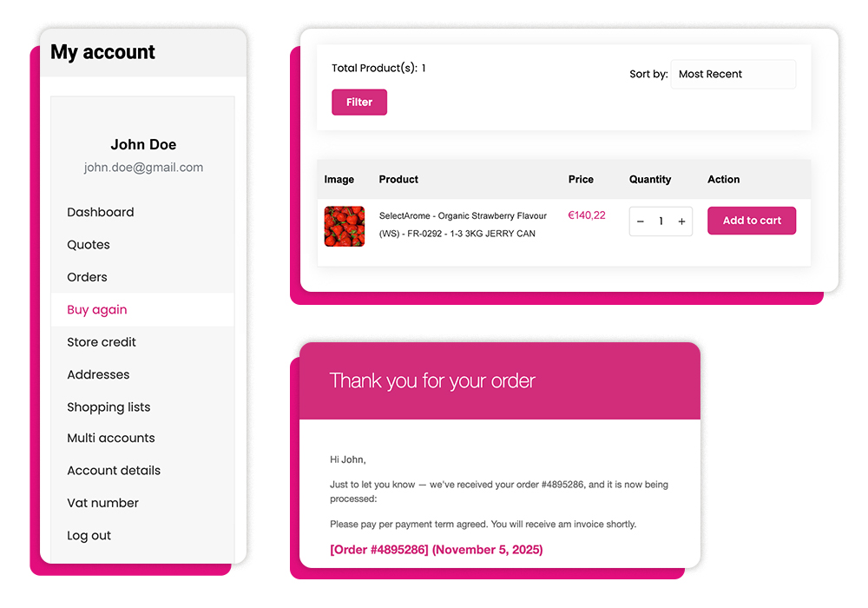The image size is (868, 608).
Task: Click Log out in the sidebar
Action: [89, 536]
